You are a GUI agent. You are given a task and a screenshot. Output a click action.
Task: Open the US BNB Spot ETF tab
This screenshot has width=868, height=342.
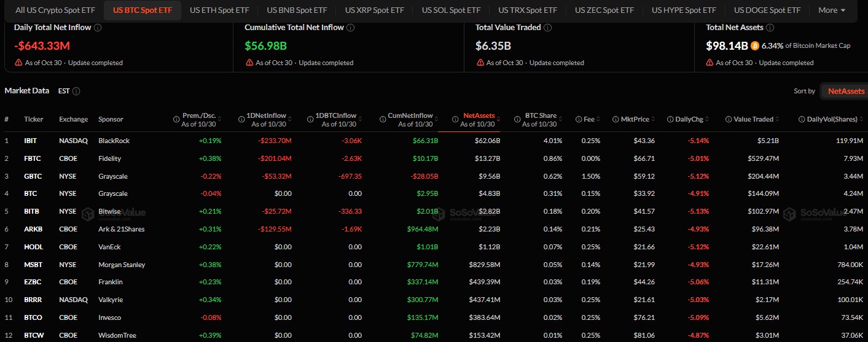click(x=297, y=10)
